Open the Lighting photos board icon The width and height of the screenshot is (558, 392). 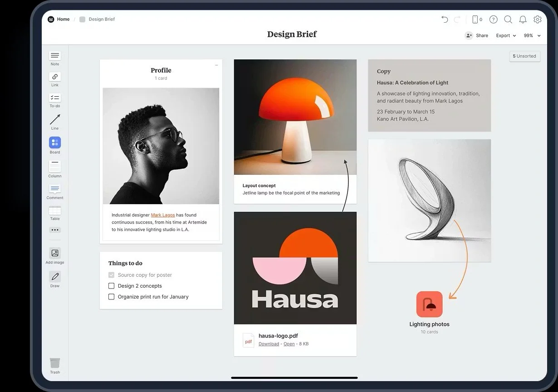coord(429,304)
